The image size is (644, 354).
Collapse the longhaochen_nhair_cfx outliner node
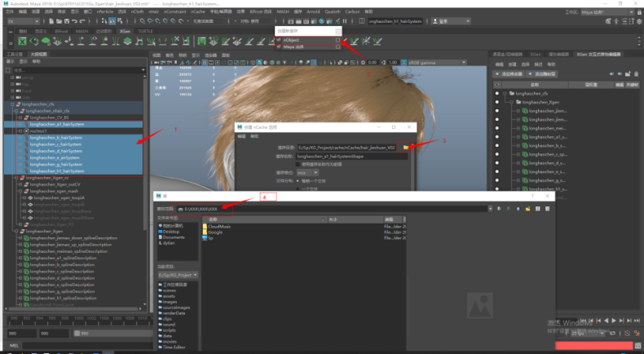tap(16, 111)
